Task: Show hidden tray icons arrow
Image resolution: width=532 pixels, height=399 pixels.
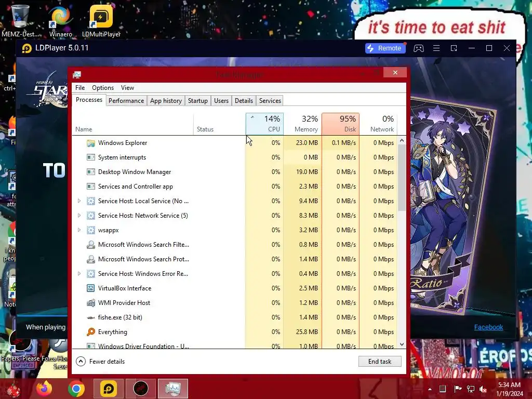Action: click(x=430, y=389)
